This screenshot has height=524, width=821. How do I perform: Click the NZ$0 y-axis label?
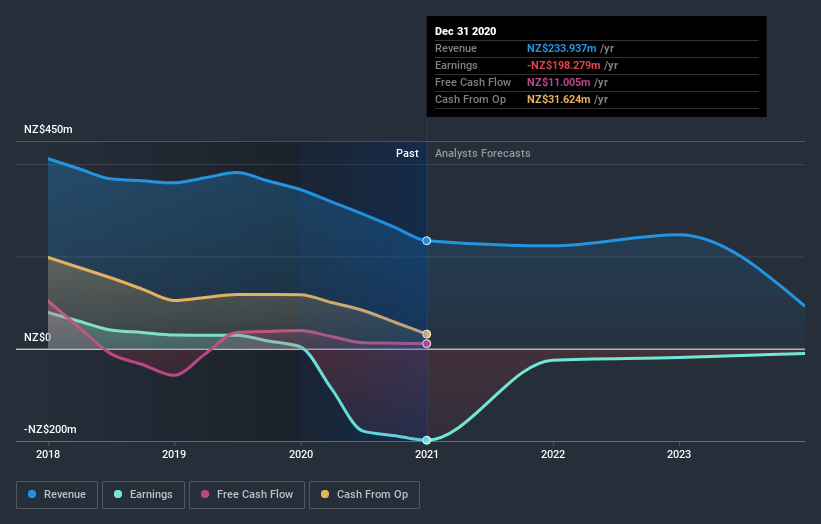[x=38, y=337]
